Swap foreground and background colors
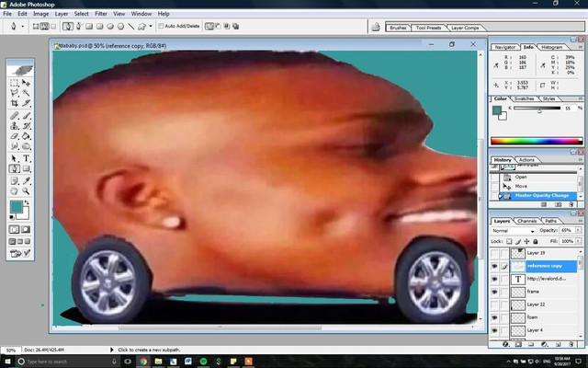Viewport: 588px width, 368px height. point(27,202)
